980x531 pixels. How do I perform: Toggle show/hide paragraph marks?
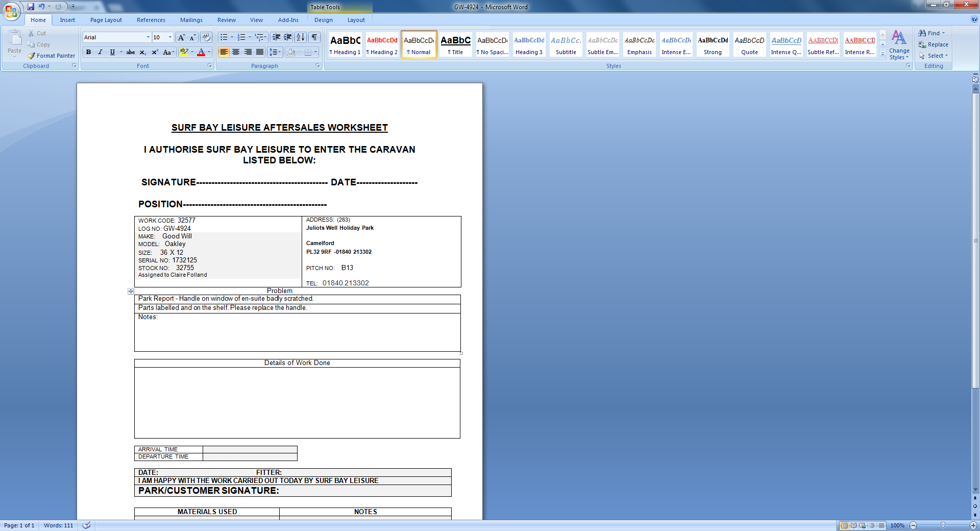[315, 37]
